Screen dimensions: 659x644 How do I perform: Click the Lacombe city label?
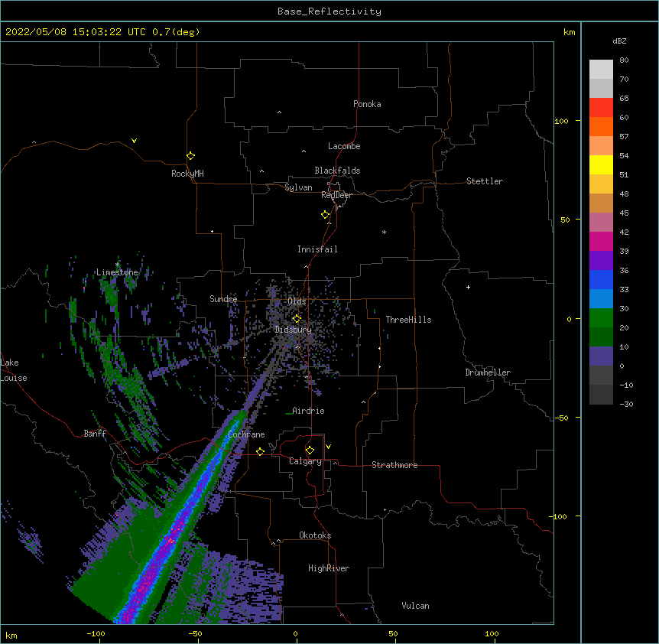tap(344, 146)
